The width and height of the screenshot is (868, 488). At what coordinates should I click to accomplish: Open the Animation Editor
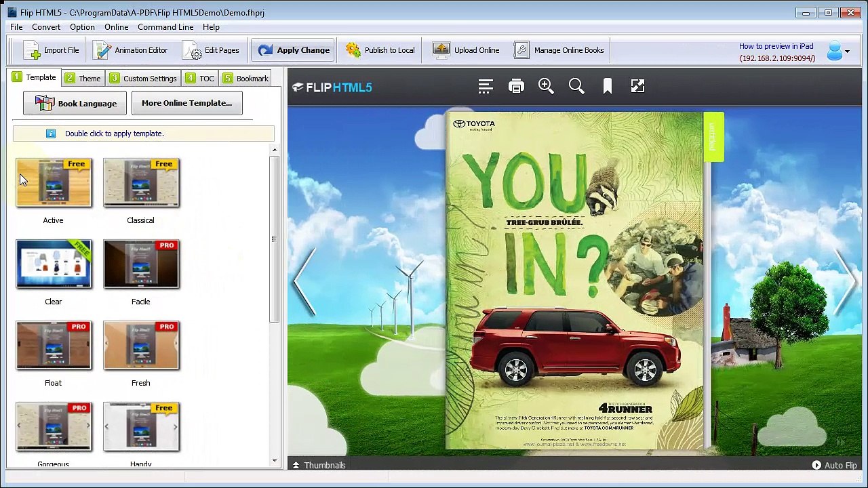click(130, 50)
